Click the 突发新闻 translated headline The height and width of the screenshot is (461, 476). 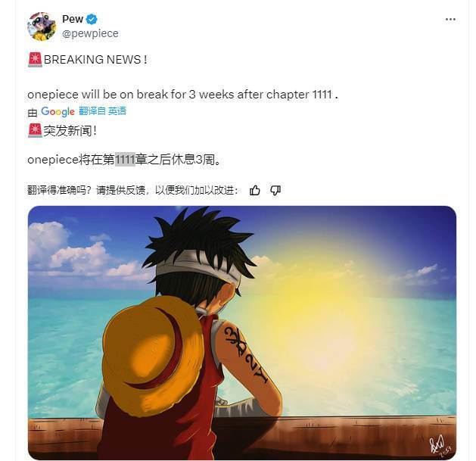click(x=70, y=131)
